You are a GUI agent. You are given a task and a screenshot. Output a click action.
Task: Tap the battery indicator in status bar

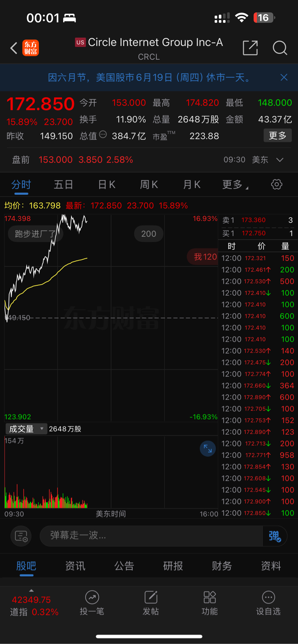(x=264, y=18)
